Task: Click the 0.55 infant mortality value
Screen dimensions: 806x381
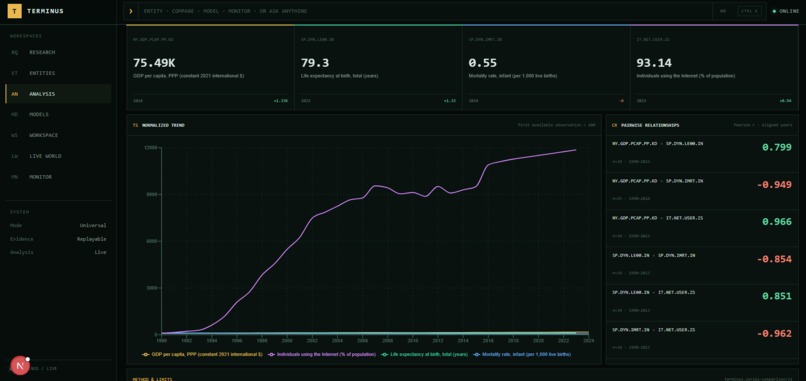Action: coord(483,63)
